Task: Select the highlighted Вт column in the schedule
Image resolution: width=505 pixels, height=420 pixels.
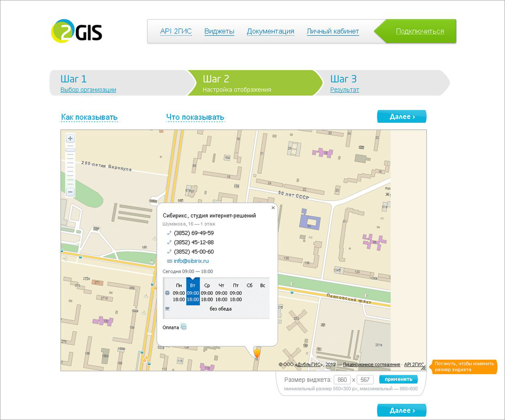Action: pos(193,291)
